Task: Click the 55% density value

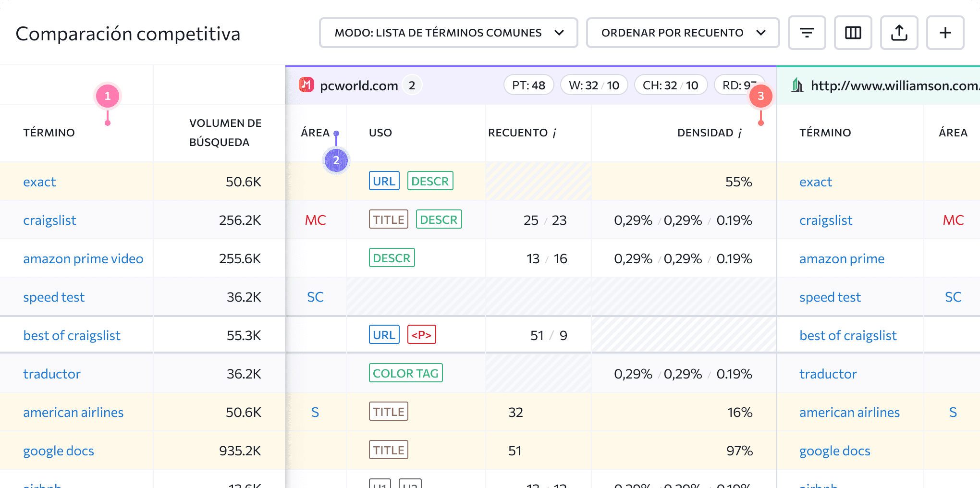Action: click(x=738, y=182)
